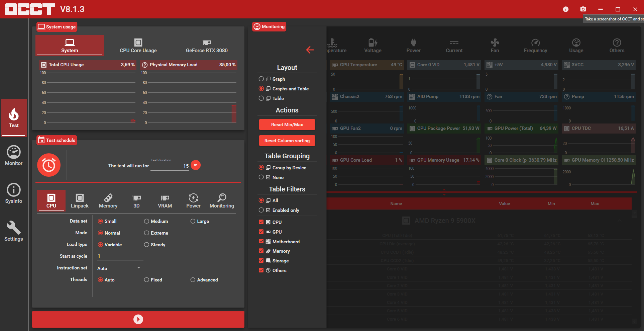
Task: Select the Linpack test type
Action: click(x=80, y=201)
